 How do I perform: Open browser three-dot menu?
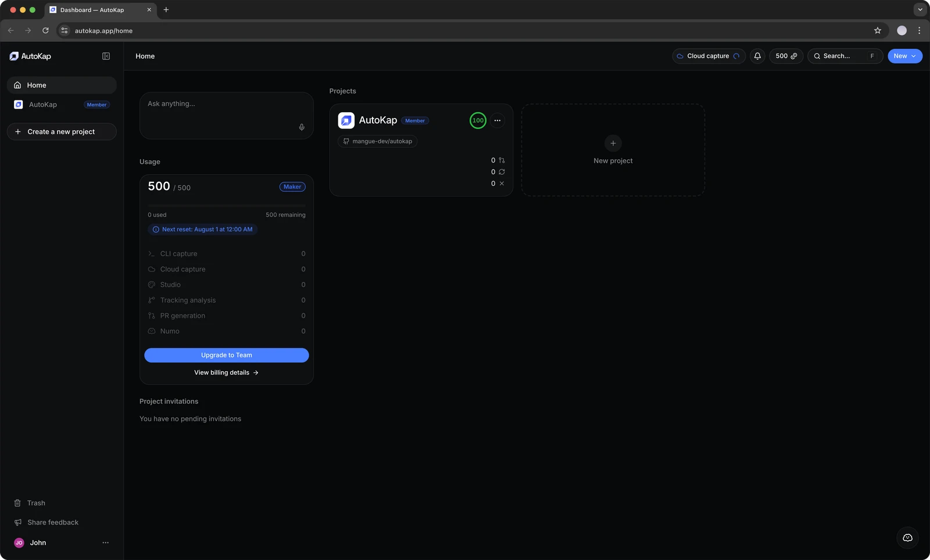pos(919,31)
